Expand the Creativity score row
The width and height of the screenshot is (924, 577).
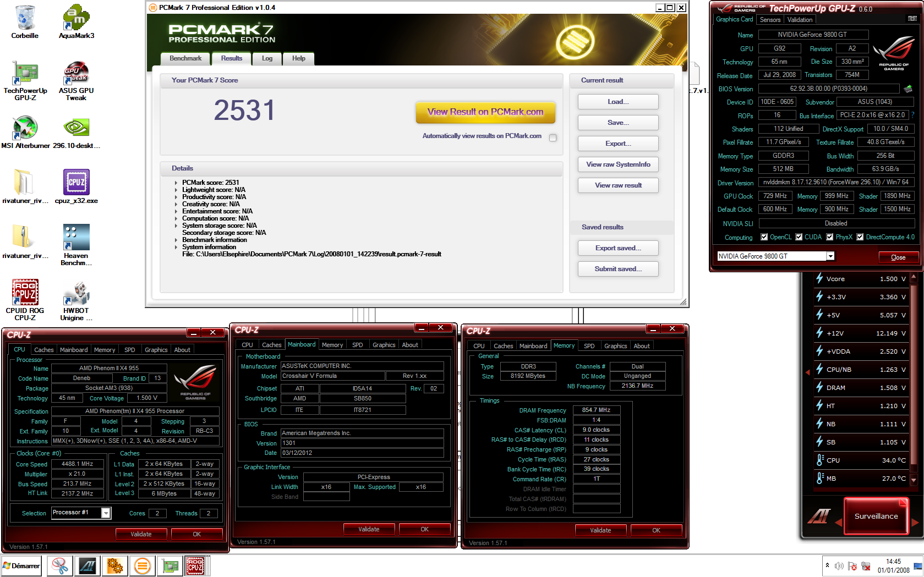176,204
